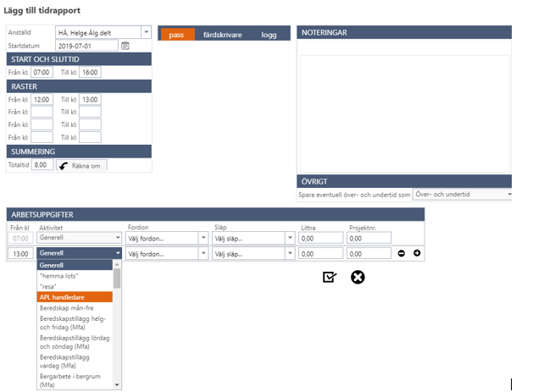Expand the Anställd employee dropdown
555x392 pixels.
pyautogui.click(x=146, y=32)
